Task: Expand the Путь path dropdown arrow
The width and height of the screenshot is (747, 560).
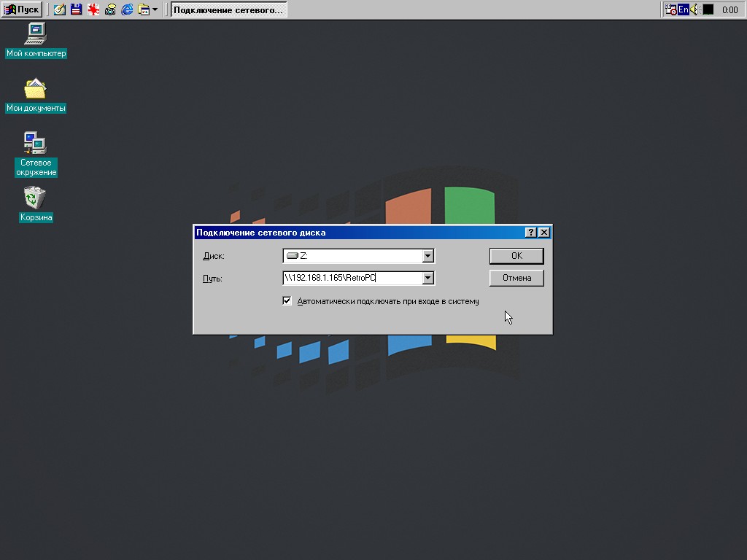Action: [x=428, y=278]
